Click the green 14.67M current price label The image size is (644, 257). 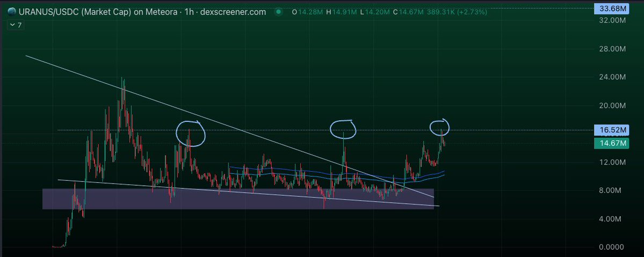pyautogui.click(x=612, y=143)
